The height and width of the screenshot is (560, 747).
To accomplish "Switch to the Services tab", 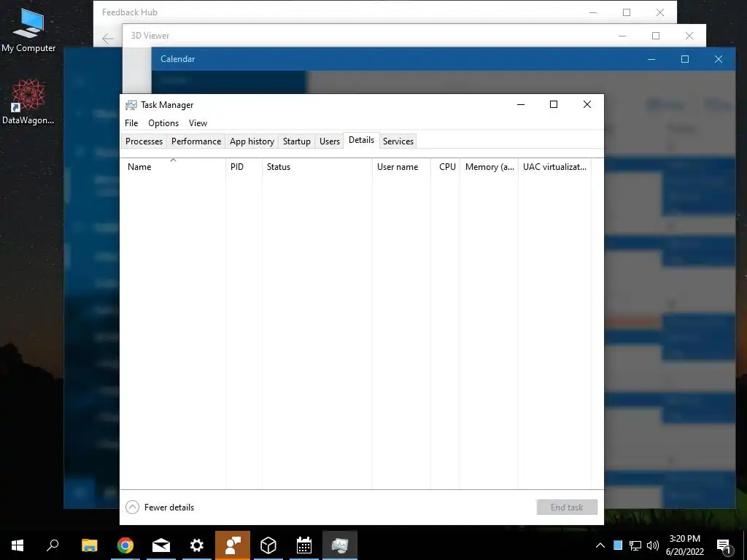I will pyautogui.click(x=398, y=141).
